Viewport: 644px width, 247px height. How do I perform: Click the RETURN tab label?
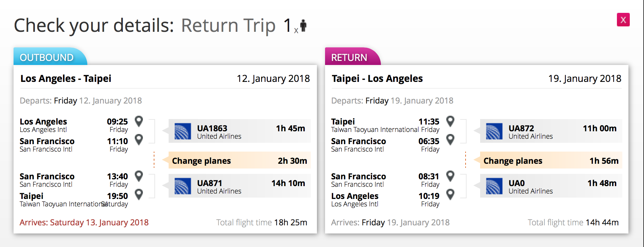point(349,58)
